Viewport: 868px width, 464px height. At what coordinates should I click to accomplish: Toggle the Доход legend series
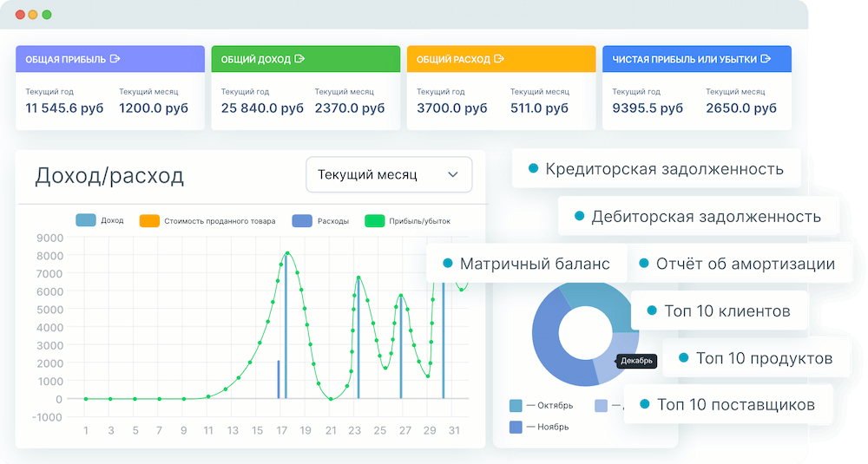[99, 220]
